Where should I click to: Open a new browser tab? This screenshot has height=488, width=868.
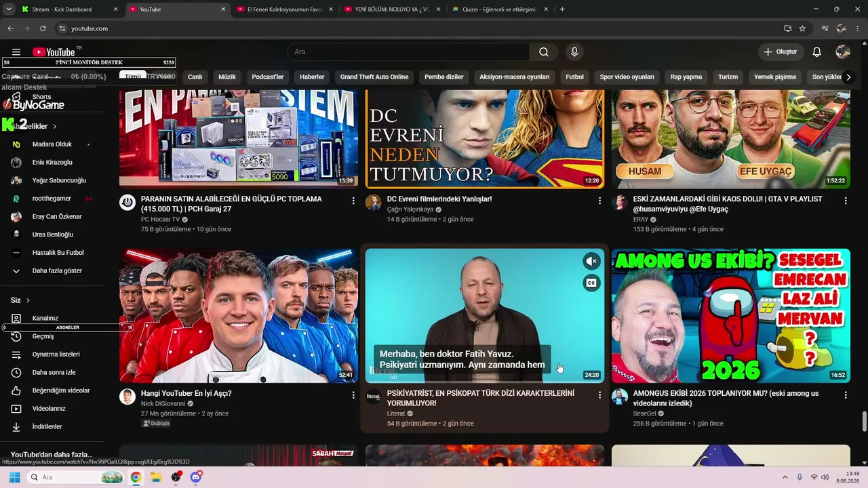tap(562, 9)
